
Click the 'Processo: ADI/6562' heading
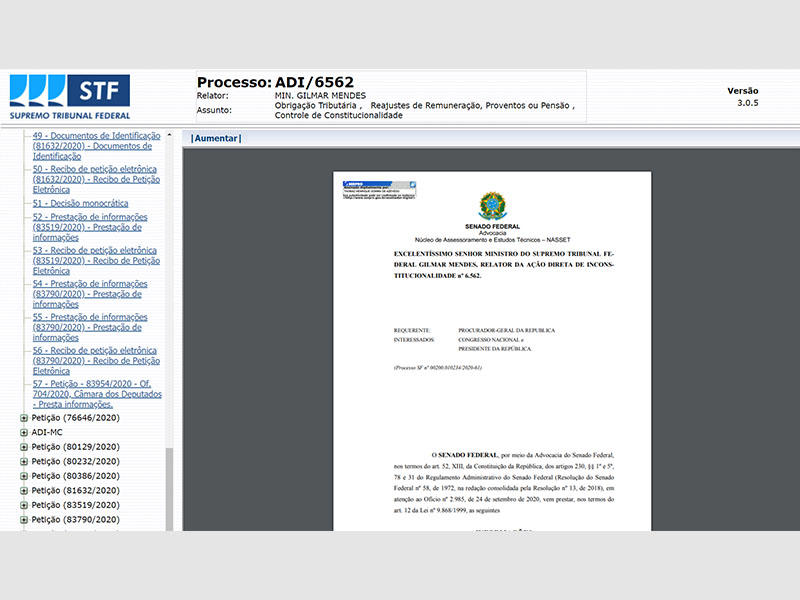(x=275, y=82)
